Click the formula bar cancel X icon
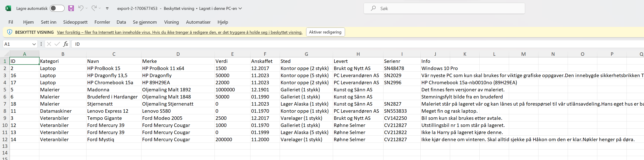This screenshot has width=644, height=160. [49, 44]
